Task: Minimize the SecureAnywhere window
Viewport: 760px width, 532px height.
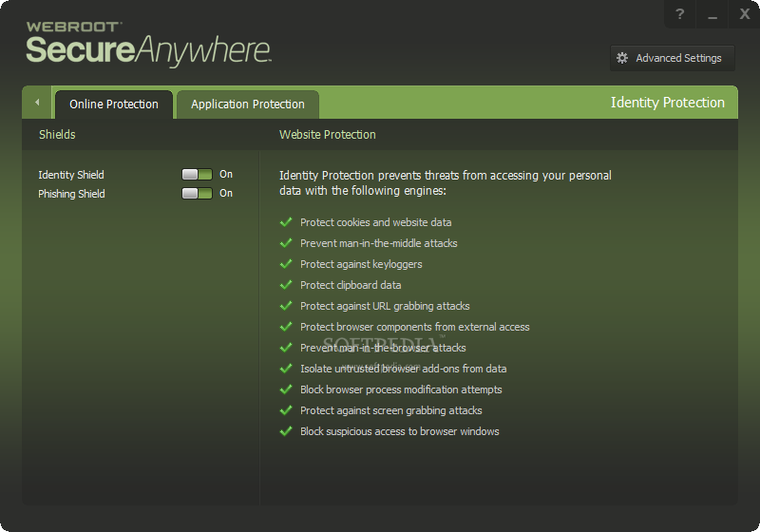Action: tap(712, 14)
